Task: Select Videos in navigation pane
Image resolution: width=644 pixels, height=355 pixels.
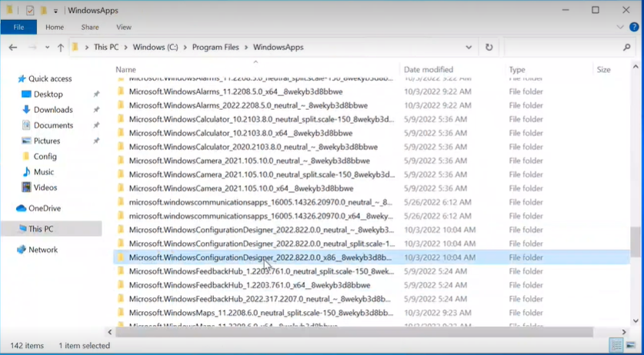Action: [x=45, y=187]
